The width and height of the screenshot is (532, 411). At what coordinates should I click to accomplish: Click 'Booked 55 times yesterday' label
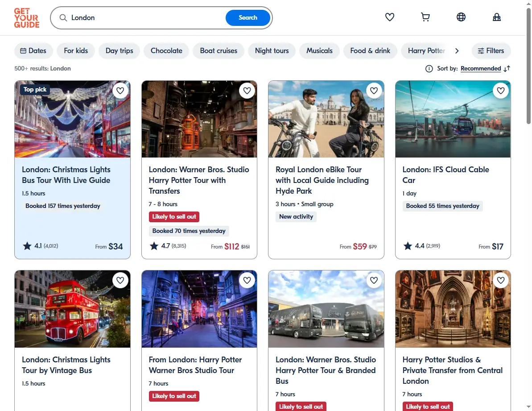click(x=442, y=206)
